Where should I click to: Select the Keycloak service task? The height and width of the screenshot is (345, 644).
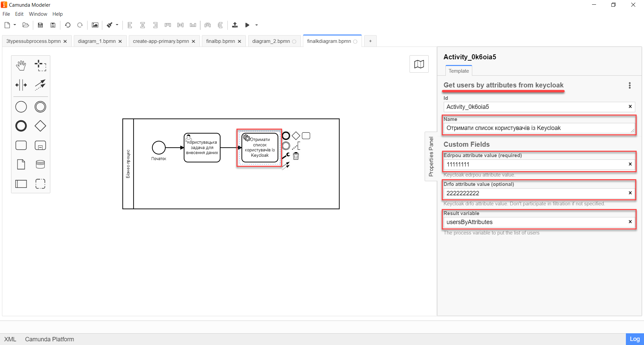pyautogui.click(x=260, y=148)
